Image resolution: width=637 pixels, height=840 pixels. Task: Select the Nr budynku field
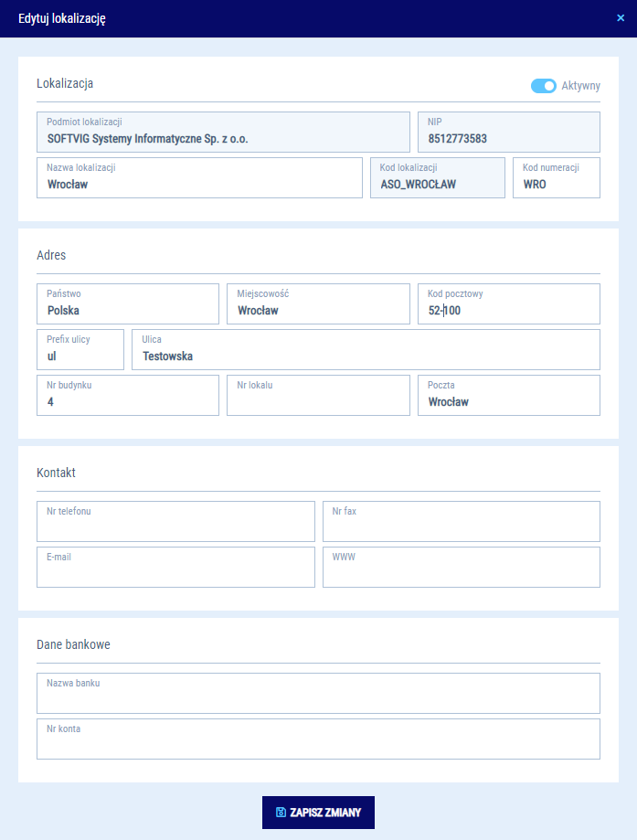(128, 396)
